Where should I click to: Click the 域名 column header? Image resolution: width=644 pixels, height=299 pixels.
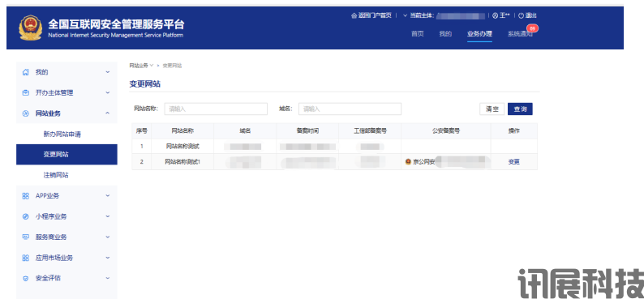(x=245, y=130)
